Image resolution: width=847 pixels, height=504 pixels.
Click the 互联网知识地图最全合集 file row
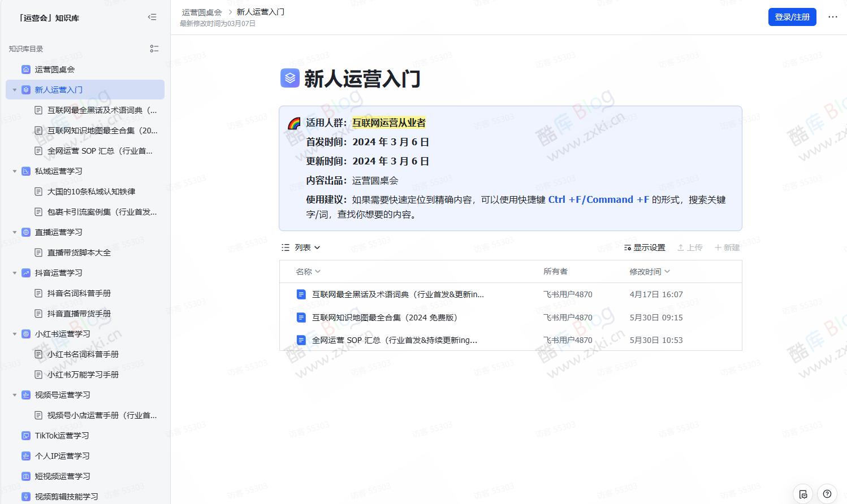tap(383, 318)
